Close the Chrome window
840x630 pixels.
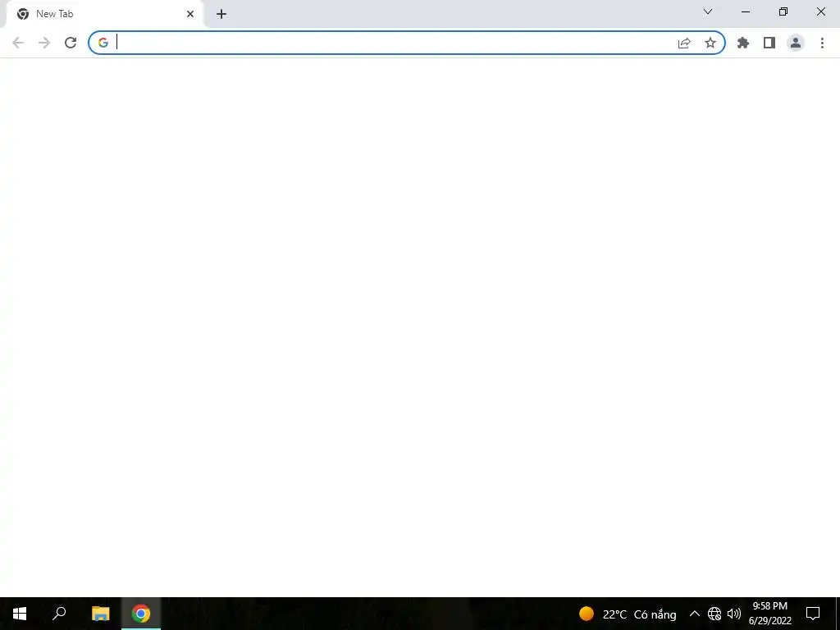pos(820,11)
